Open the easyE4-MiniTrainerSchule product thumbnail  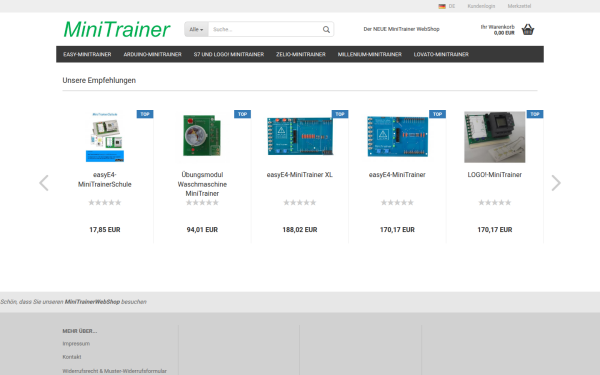coord(104,137)
